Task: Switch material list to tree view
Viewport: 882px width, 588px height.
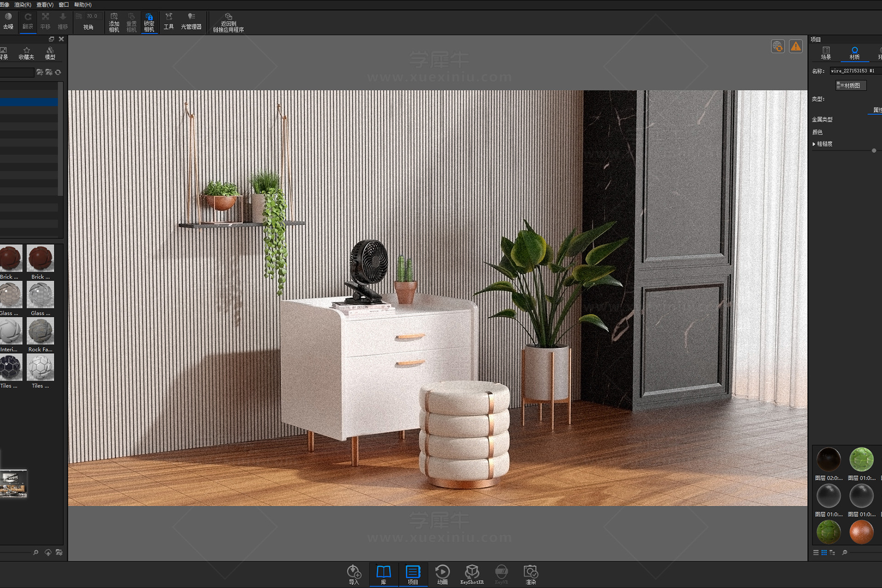Action: click(832, 553)
